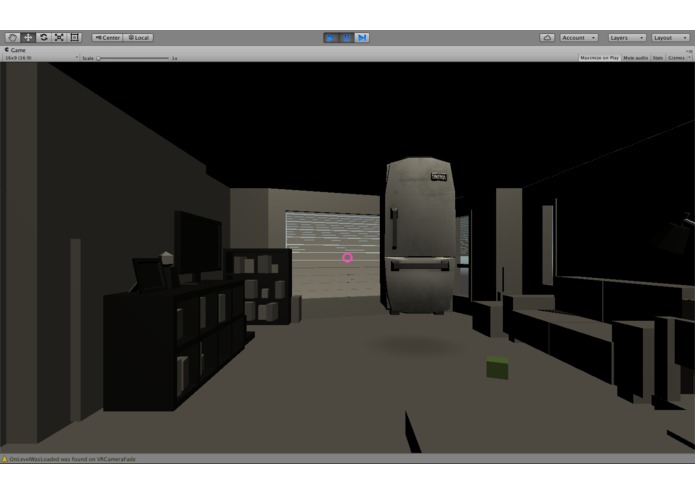Toggle Gizmos in Game view
This screenshot has width=695, height=494.
point(676,58)
